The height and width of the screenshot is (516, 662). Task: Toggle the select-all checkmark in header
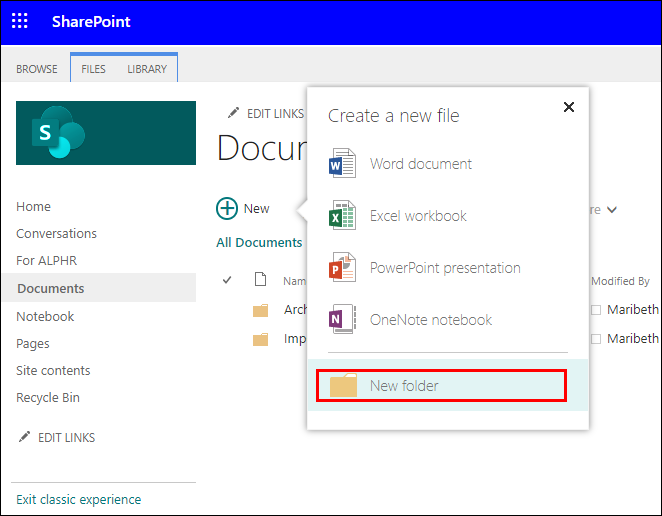point(227,280)
